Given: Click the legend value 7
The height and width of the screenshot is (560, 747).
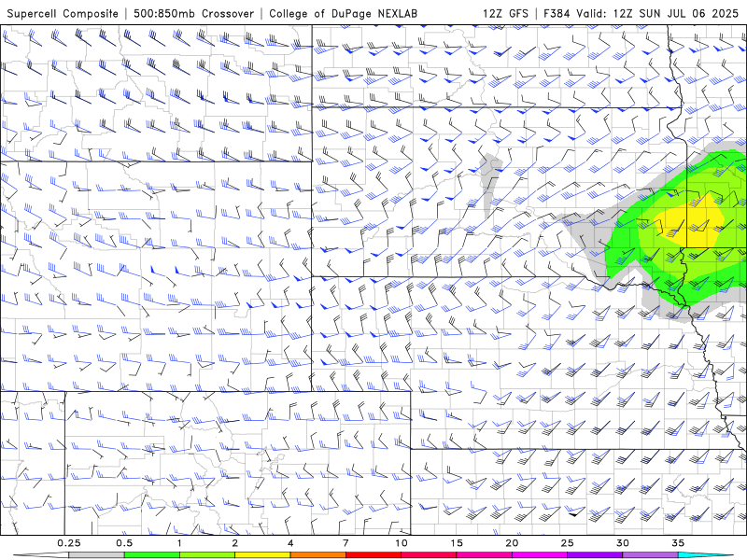Looking at the screenshot, I should [x=345, y=543].
